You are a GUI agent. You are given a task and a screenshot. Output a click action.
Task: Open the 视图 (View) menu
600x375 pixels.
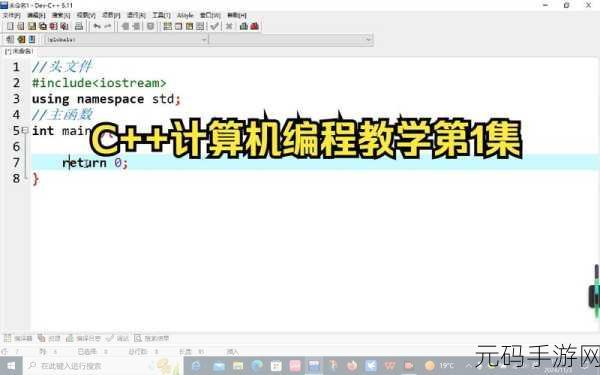(86, 15)
